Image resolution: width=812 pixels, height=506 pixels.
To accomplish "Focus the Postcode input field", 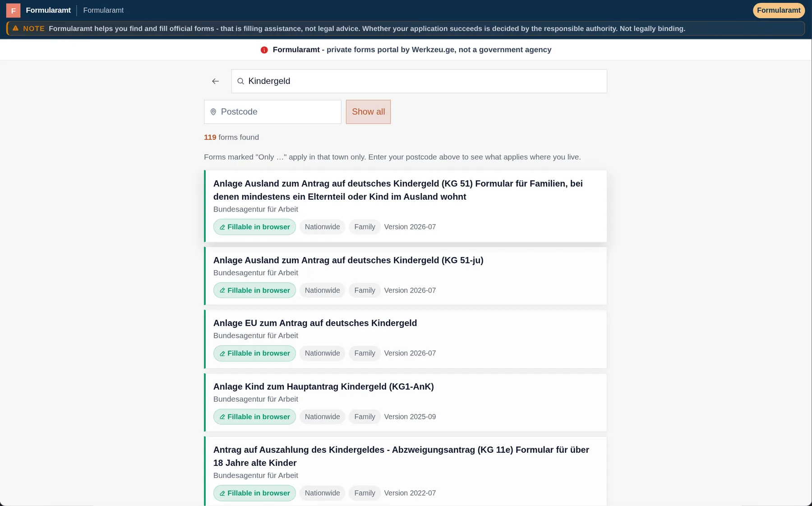I will coord(272,112).
